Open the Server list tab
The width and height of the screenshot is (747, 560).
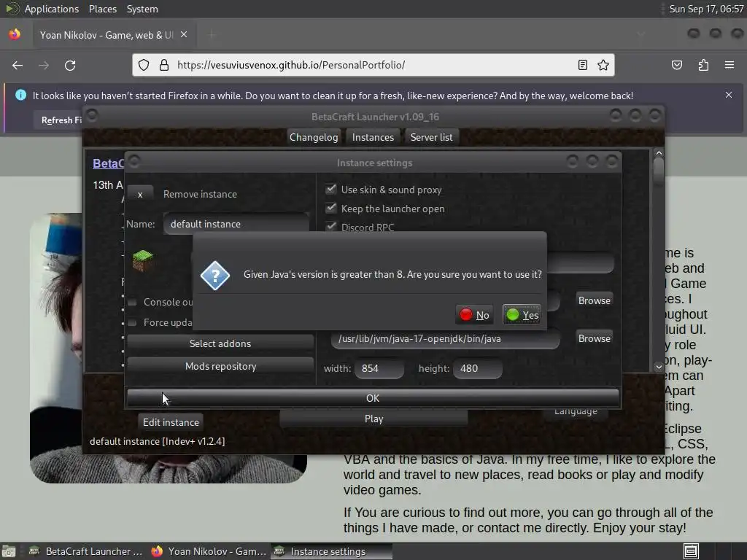pyautogui.click(x=432, y=137)
